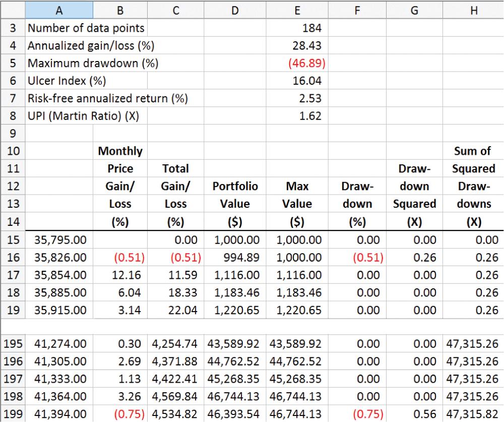The height and width of the screenshot is (422, 504).
Task: Select the cell containing 184
Action: 297,28
